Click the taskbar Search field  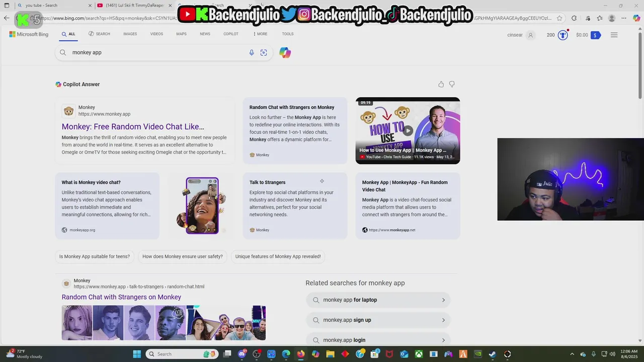pyautogui.click(x=182, y=354)
